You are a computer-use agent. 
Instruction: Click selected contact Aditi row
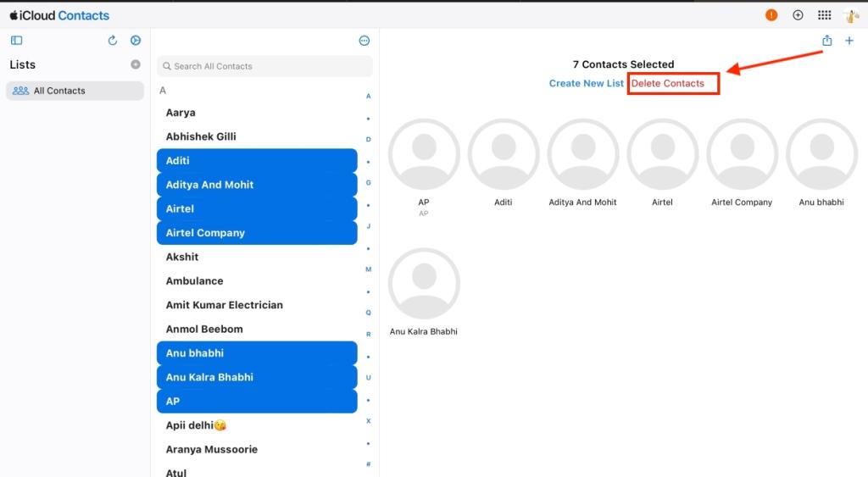(x=257, y=160)
